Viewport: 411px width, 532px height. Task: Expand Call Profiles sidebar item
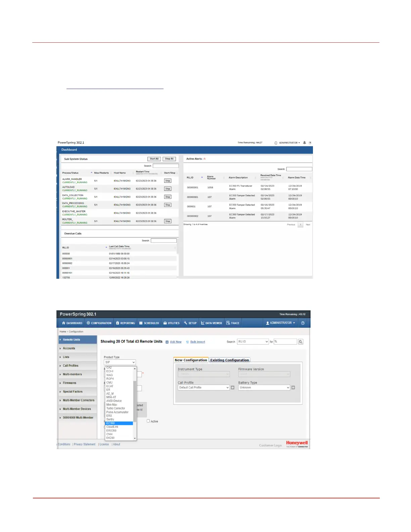(x=78, y=366)
